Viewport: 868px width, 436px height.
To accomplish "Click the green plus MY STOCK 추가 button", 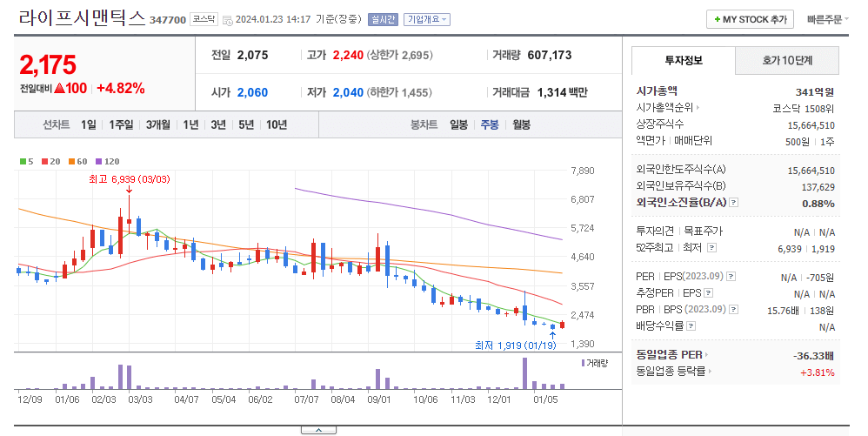I will (750, 19).
